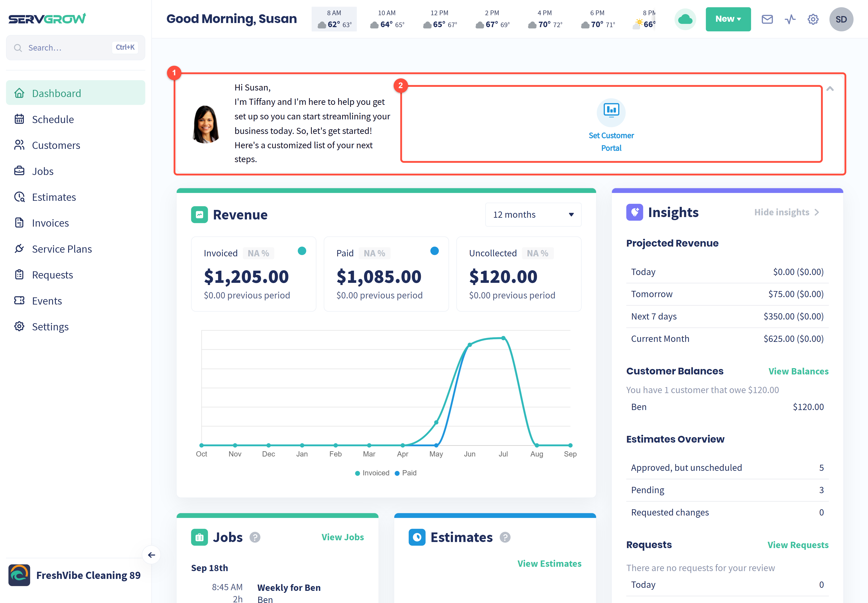The image size is (868, 603).
Task: Open the settings gear in header
Action: [813, 19]
